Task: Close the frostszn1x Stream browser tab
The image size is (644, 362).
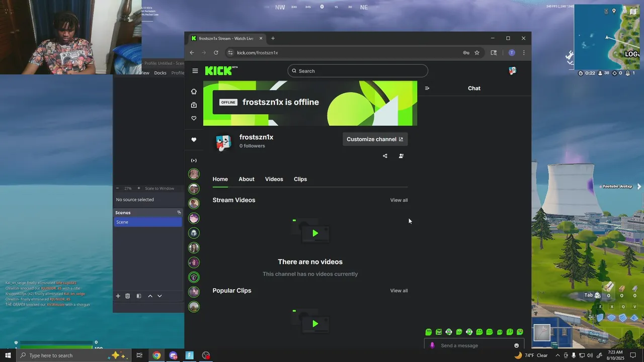Action: pyautogui.click(x=261, y=38)
